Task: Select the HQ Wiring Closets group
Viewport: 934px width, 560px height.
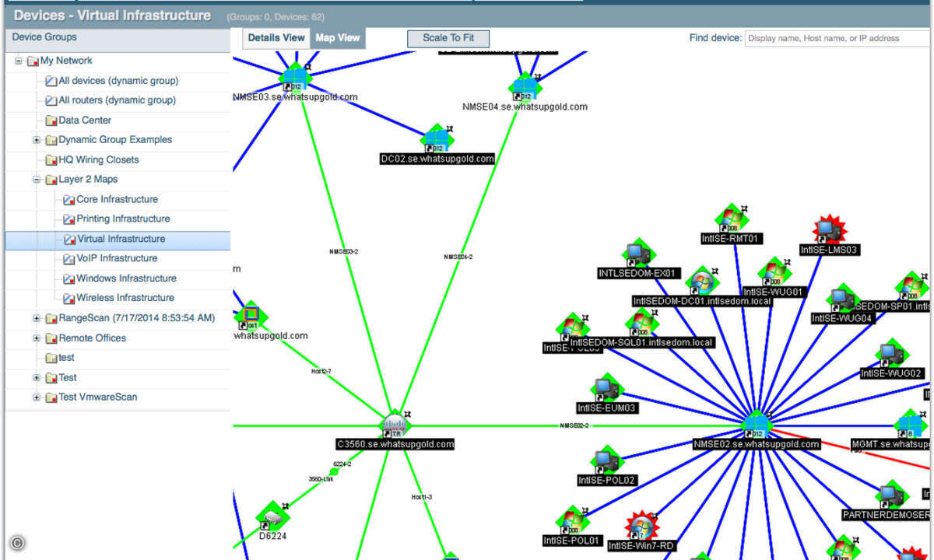Action: pos(99,159)
